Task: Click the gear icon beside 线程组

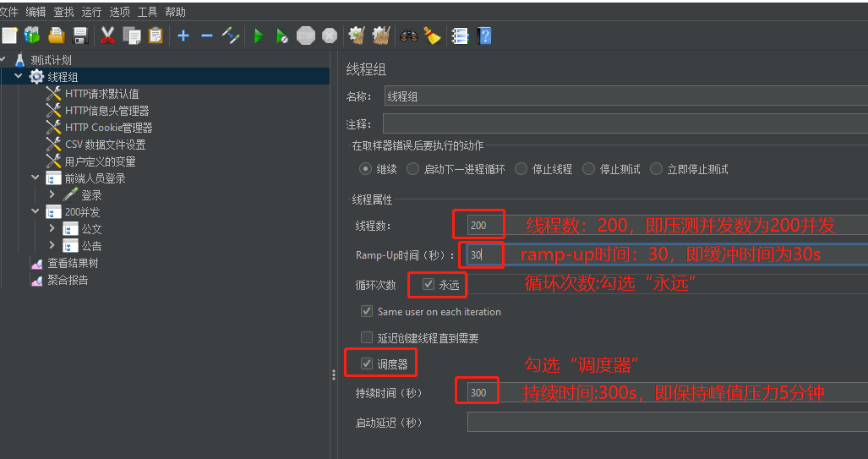Action: [x=36, y=76]
